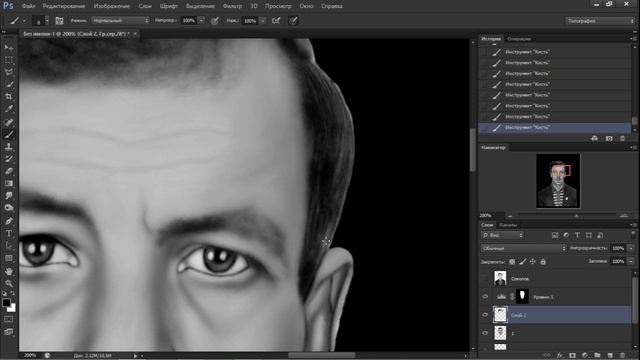The width and height of the screenshot is (640, 360).
Task: Create a new layer using the panel icon
Action: (x=610, y=356)
